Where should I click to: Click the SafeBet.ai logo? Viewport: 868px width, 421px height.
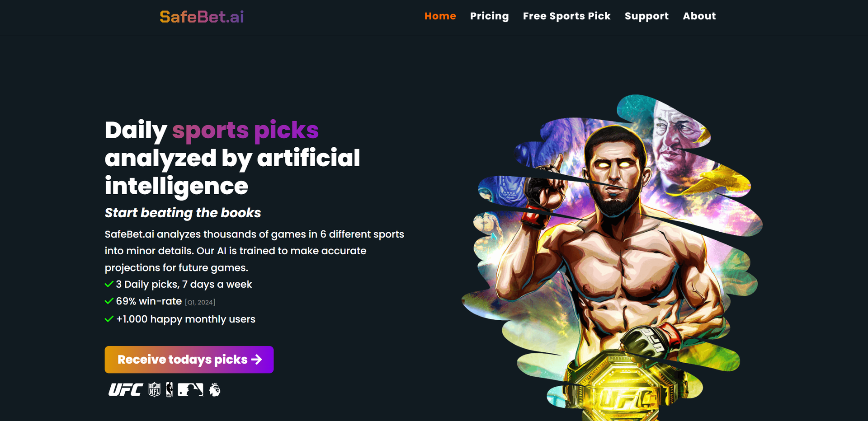(x=201, y=17)
